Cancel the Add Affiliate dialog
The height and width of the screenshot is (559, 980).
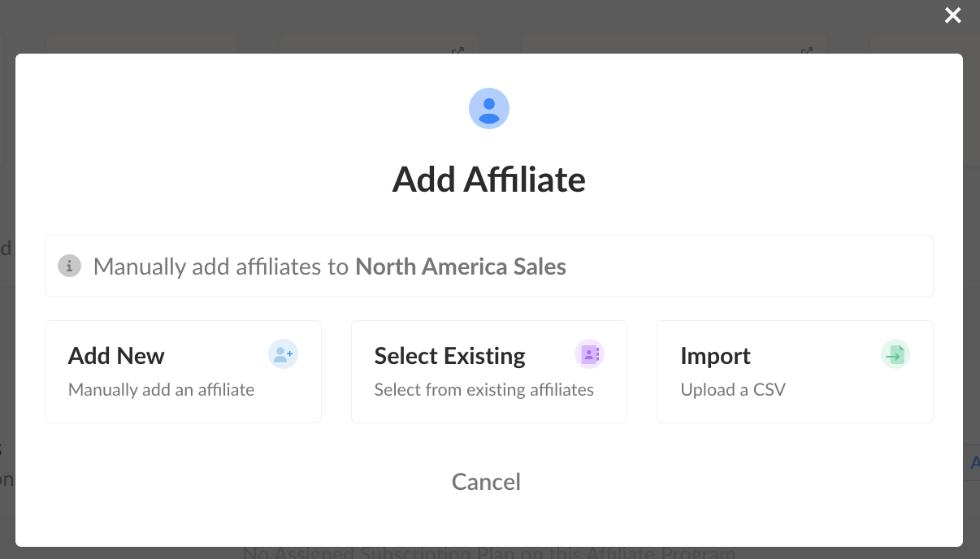pos(486,482)
